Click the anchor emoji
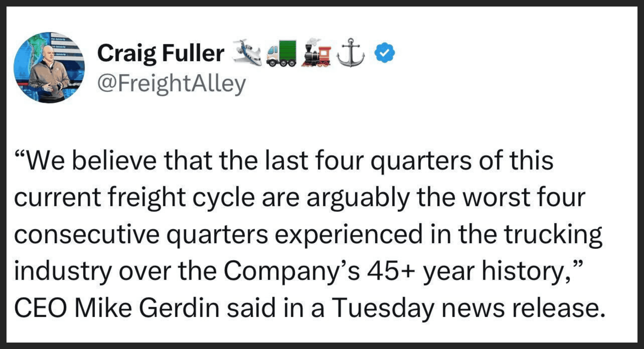The width and height of the screenshot is (644, 349). tap(350, 53)
